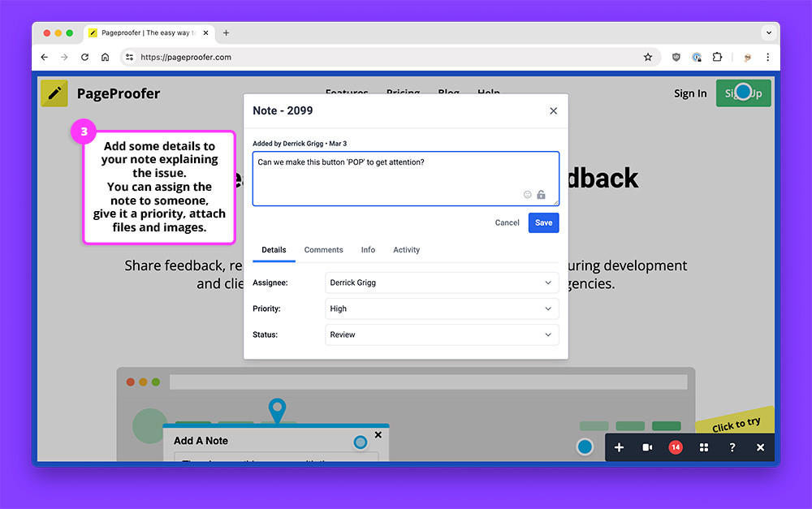Start a recording with the video camera icon
This screenshot has height=509, width=812.
click(x=647, y=447)
